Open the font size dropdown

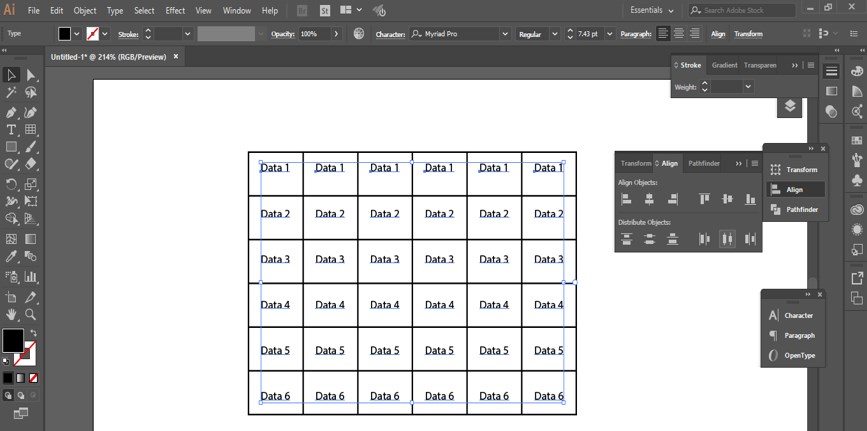(610, 34)
